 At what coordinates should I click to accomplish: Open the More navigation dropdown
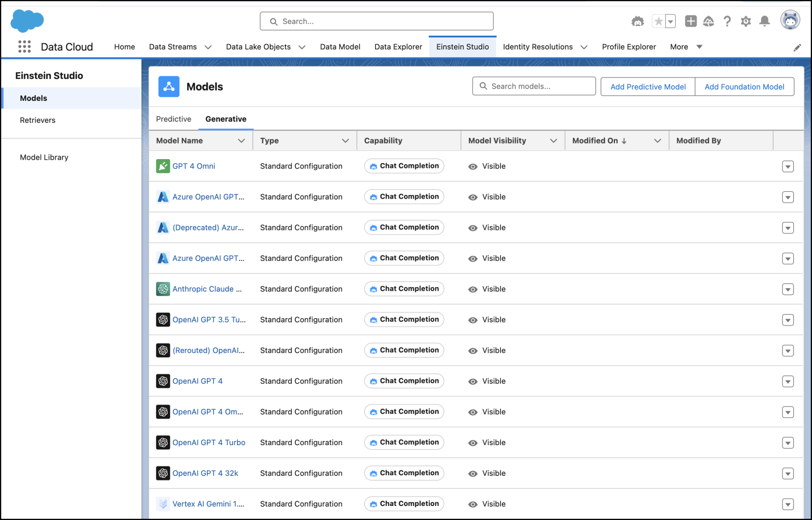pyautogui.click(x=686, y=47)
